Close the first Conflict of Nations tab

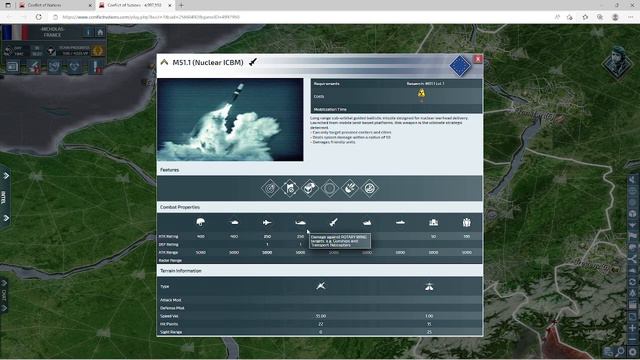click(x=90, y=5)
